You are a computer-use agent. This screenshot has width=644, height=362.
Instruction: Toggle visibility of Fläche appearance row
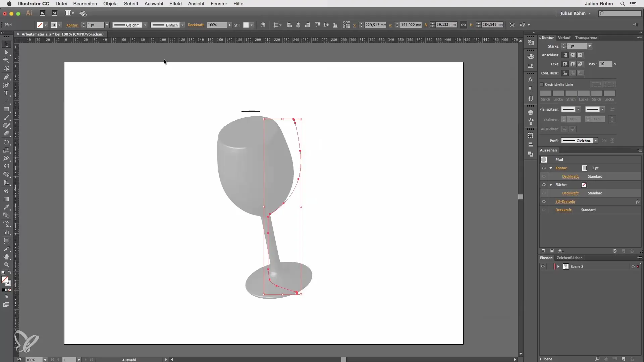click(x=544, y=185)
